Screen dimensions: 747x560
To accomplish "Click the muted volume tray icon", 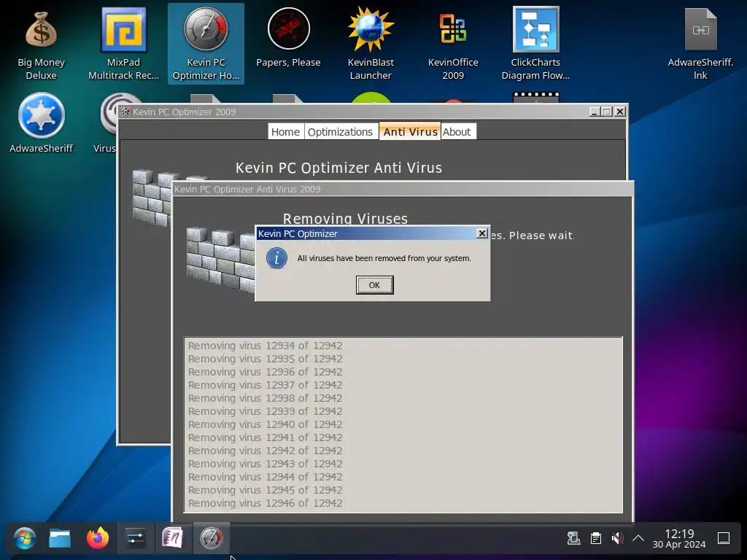I will (617, 539).
